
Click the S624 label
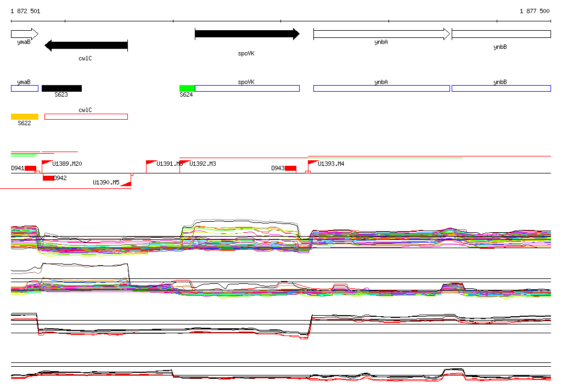[x=186, y=94]
